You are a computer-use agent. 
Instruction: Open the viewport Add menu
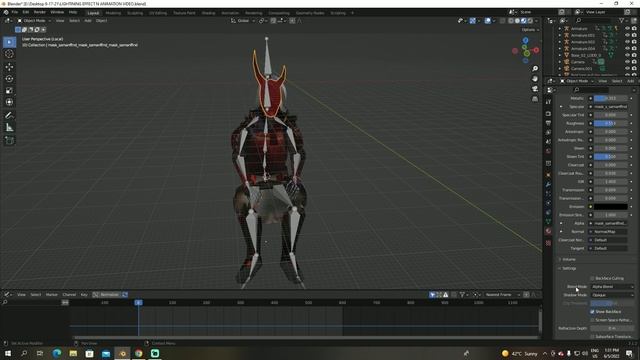point(88,20)
